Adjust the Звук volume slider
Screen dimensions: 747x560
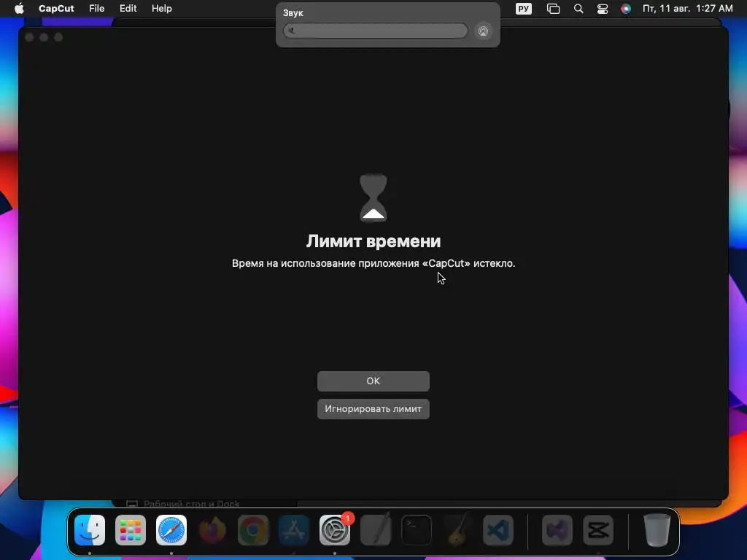coord(376,31)
